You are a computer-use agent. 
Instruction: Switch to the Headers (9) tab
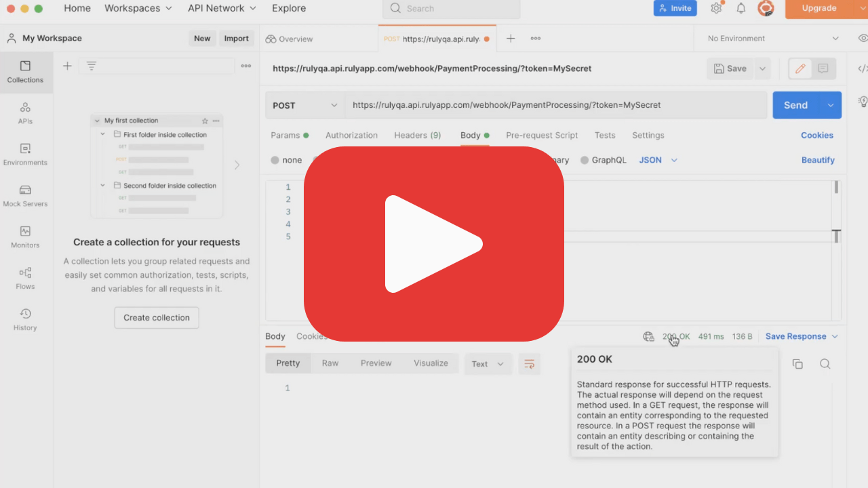(418, 135)
